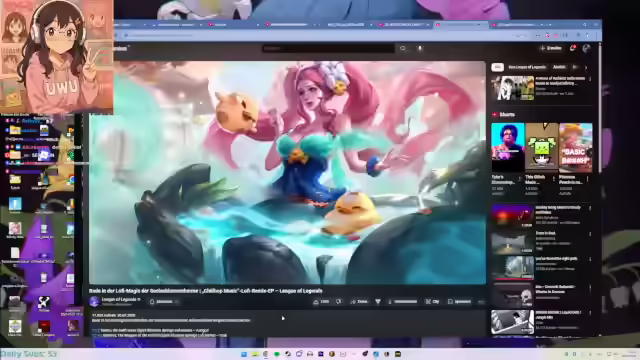Image resolution: width=640 pixels, height=360 pixels.
Task: Click the YouTube search magnifier button
Action: (403, 49)
